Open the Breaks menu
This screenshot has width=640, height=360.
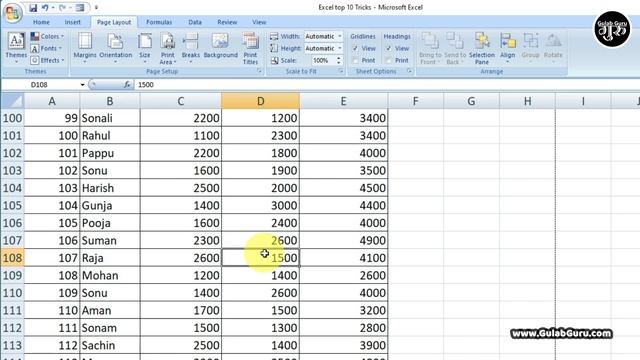click(x=191, y=48)
